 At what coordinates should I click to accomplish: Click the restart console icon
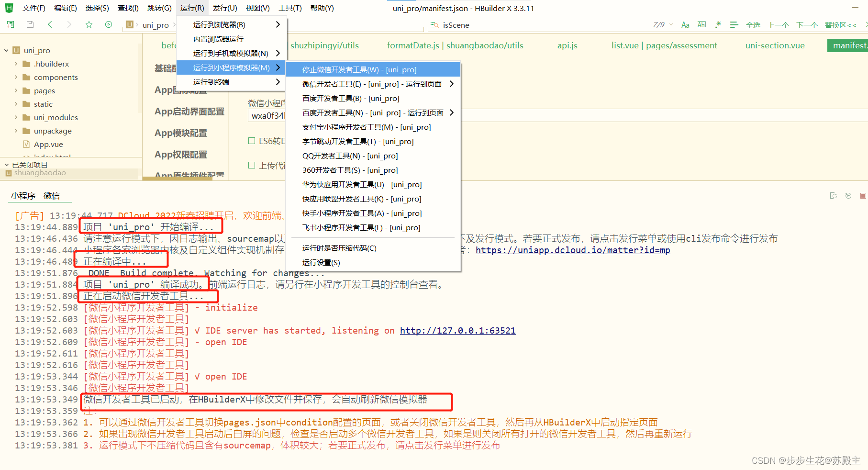[834, 196]
